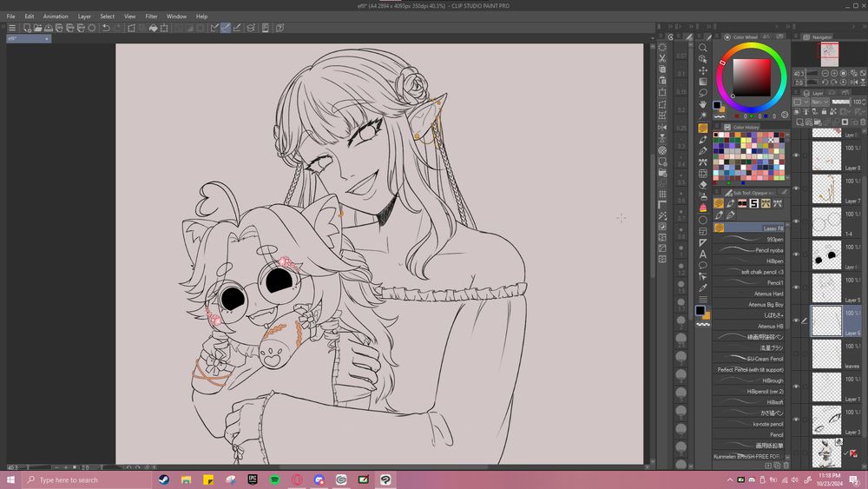Hide Layer 7 with its eye icon
Screen dimensions: 868x489
click(796, 188)
